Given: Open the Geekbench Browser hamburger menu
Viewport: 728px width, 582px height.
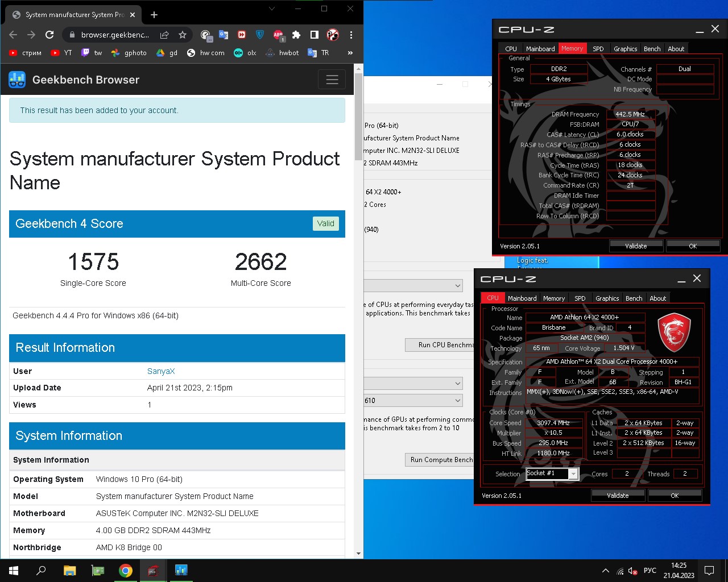Looking at the screenshot, I should 332,80.
